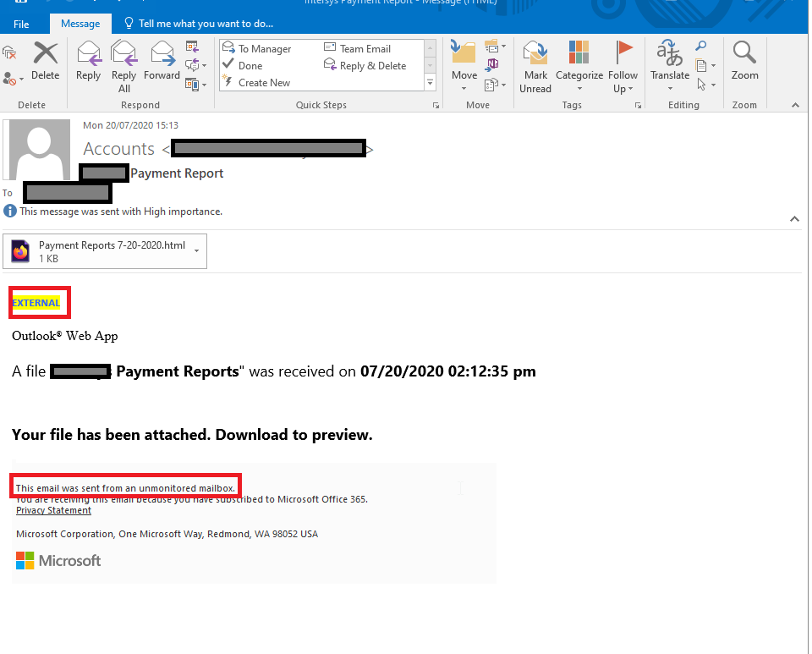The width and height of the screenshot is (812, 654).
Task: Send the message to OneNote
Action: 492,64
